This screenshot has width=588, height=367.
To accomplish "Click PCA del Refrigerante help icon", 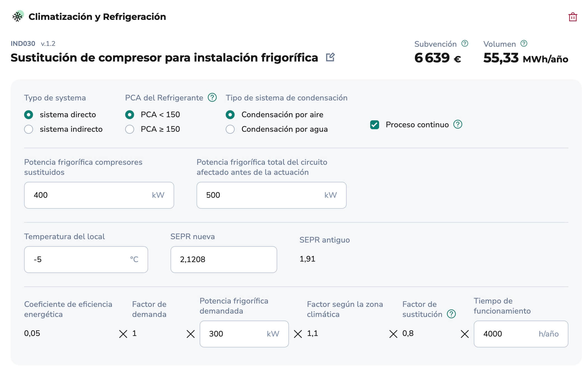I will point(212,98).
